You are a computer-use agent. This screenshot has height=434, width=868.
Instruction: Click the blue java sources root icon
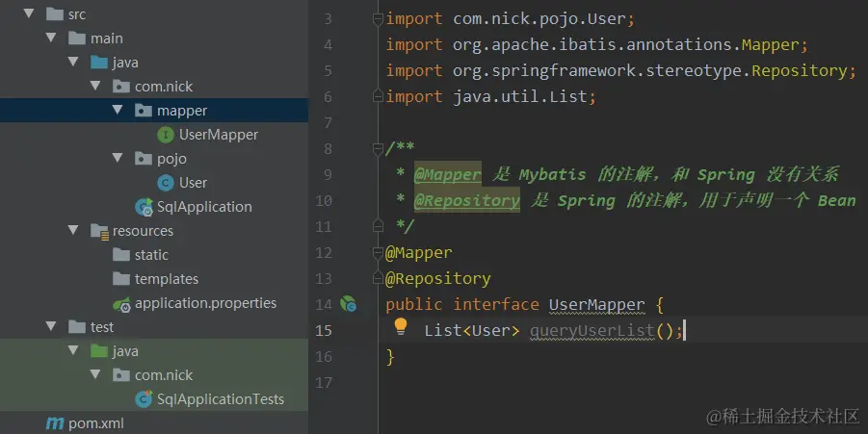pyautogui.click(x=99, y=62)
